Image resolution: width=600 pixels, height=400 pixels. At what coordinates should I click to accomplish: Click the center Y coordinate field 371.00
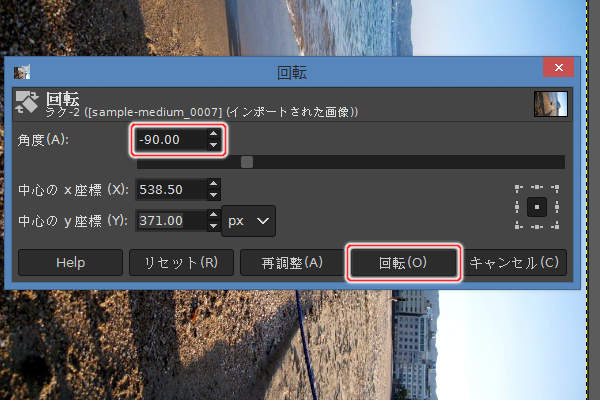tap(171, 220)
